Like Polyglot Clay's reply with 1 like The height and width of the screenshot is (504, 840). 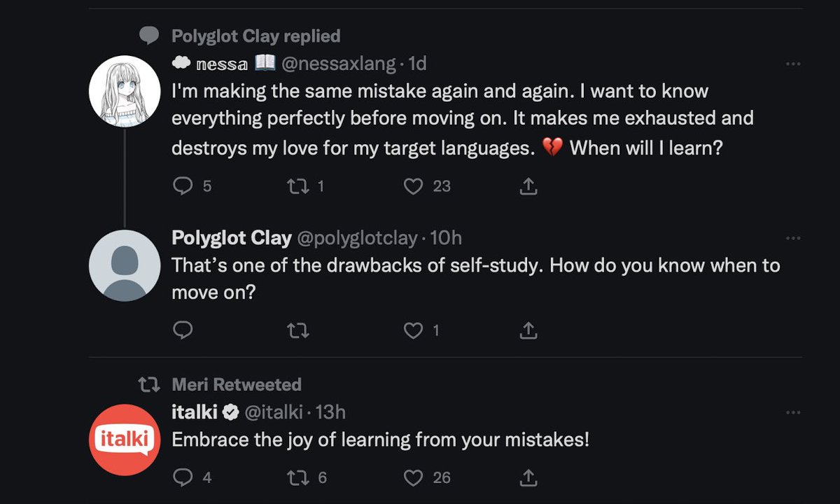[414, 330]
